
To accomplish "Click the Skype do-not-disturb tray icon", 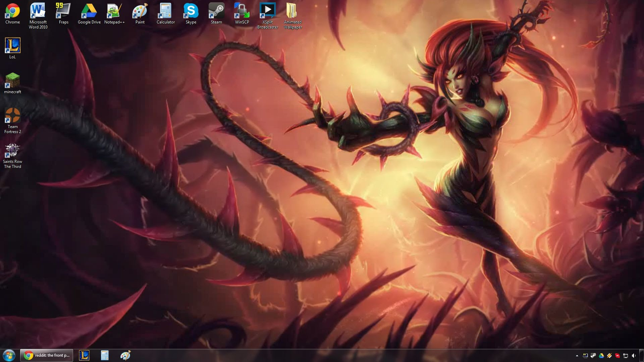I will [x=618, y=356].
